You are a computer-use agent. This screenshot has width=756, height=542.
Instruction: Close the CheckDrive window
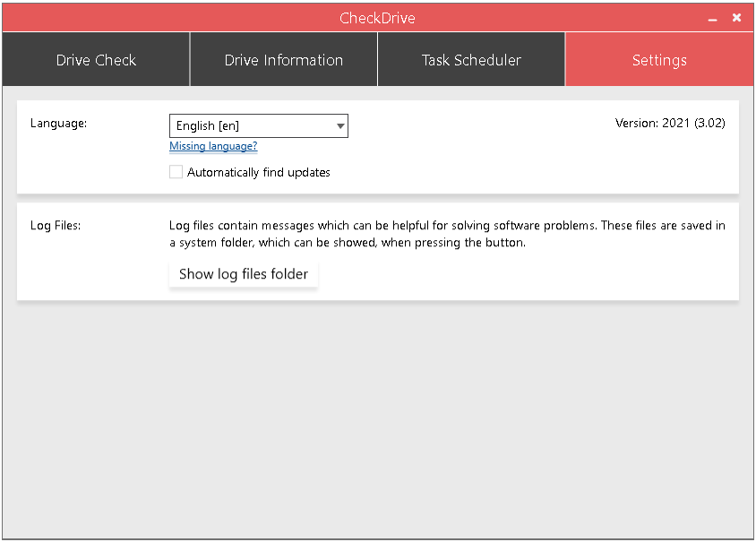pyautogui.click(x=736, y=18)
